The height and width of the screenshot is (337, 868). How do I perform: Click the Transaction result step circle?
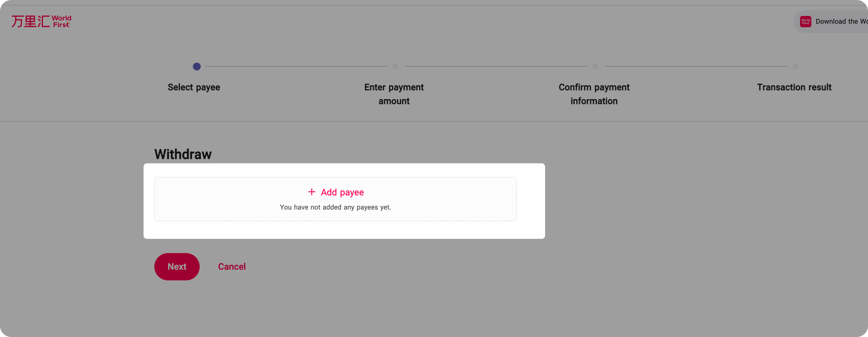pyautogui.click(x=795, y=67)
